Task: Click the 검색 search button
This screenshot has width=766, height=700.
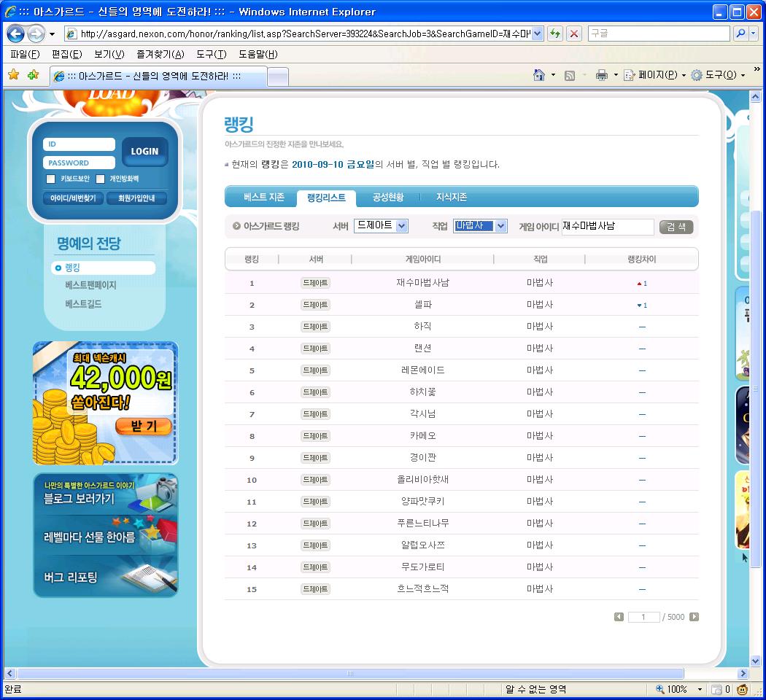Action: pyautogui.click(x=676, y=227)
